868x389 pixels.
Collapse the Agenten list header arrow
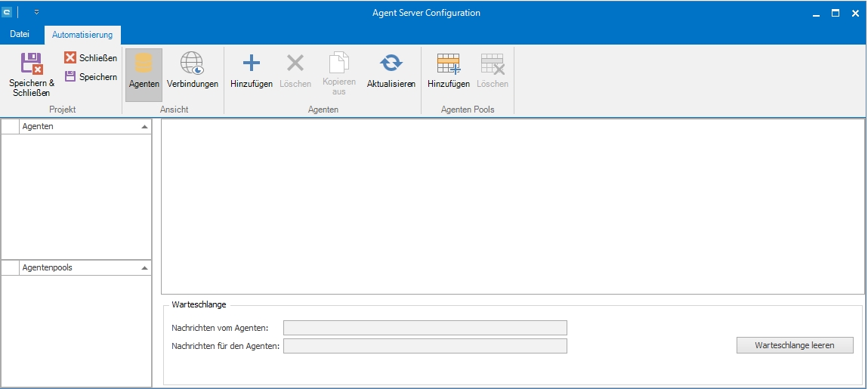144,127
